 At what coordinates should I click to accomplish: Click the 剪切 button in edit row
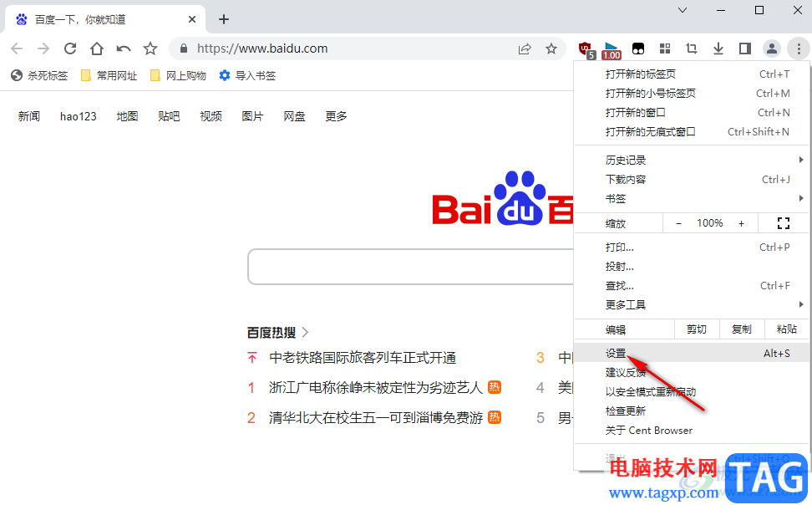(697, 329)
